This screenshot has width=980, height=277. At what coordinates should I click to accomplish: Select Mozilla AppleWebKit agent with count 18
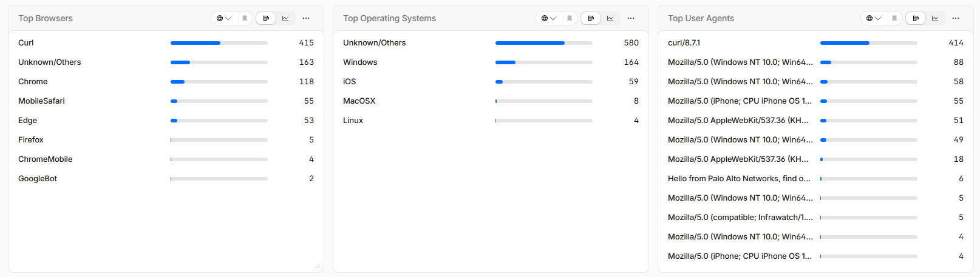pyautogui.click(x=815, y=159)
